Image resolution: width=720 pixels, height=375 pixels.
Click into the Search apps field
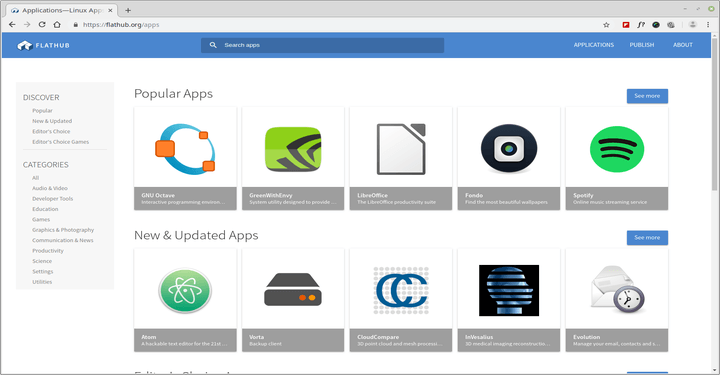(322, 45)
